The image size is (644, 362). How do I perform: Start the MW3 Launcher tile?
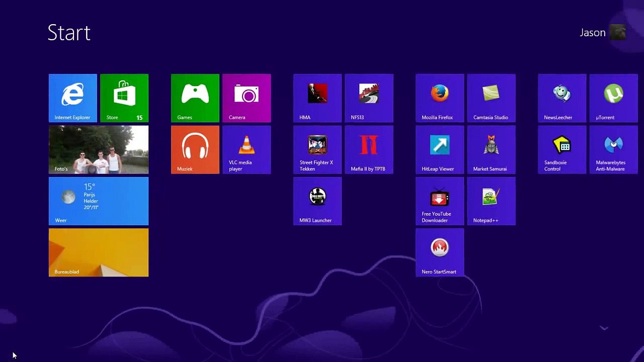(x=317, y=201)
